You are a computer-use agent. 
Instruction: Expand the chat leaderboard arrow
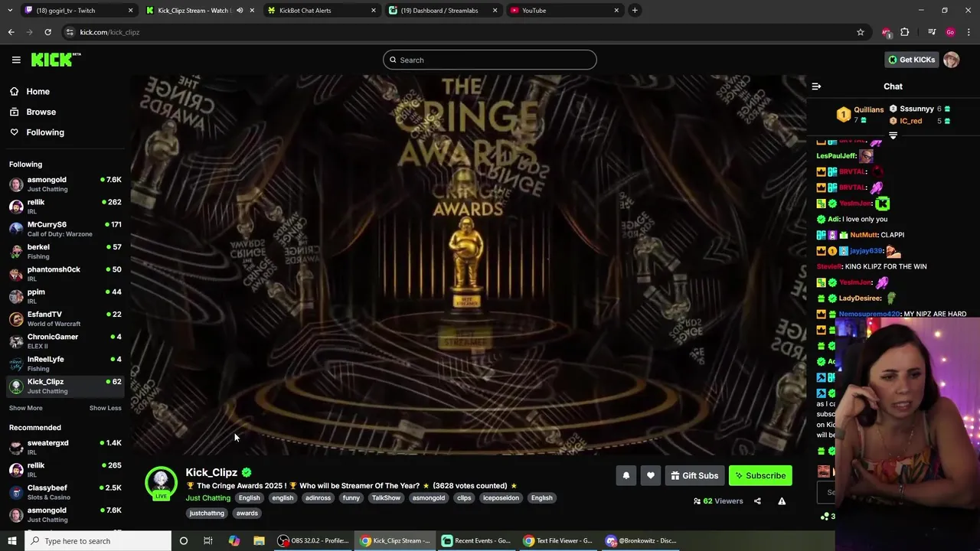893,135
